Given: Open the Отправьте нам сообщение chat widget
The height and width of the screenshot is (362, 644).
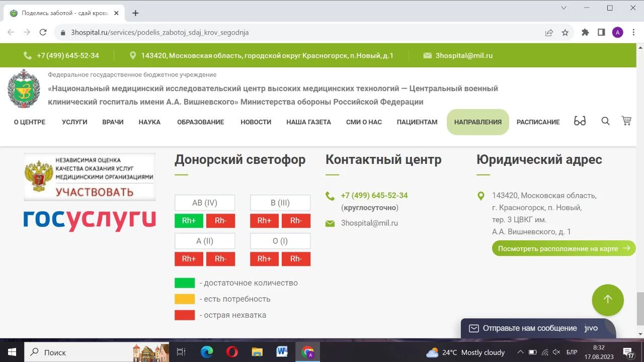Looking at the screenshot, I should pos(529,328).
